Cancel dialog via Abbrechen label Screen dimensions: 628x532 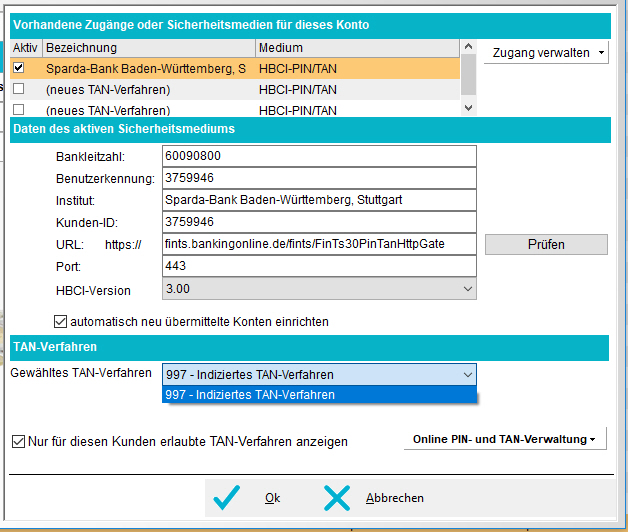click(x=395, y=498)
